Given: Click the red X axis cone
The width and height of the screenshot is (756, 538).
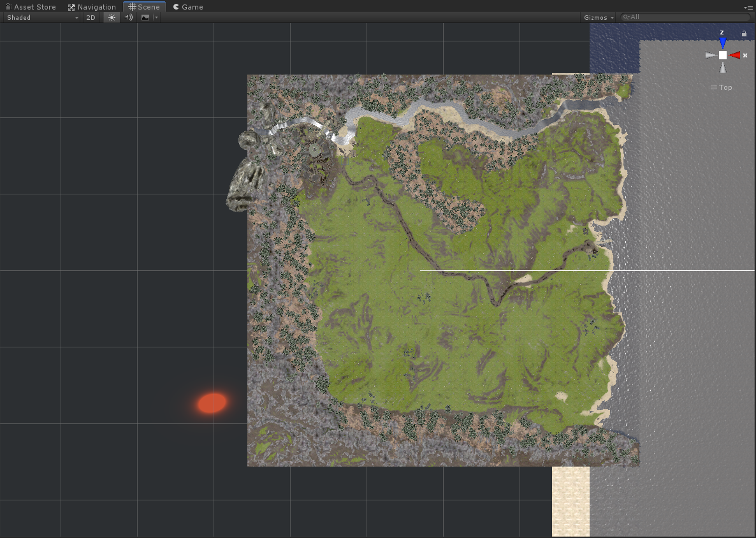Looking at the screenshot, I should tap(735, 55).
